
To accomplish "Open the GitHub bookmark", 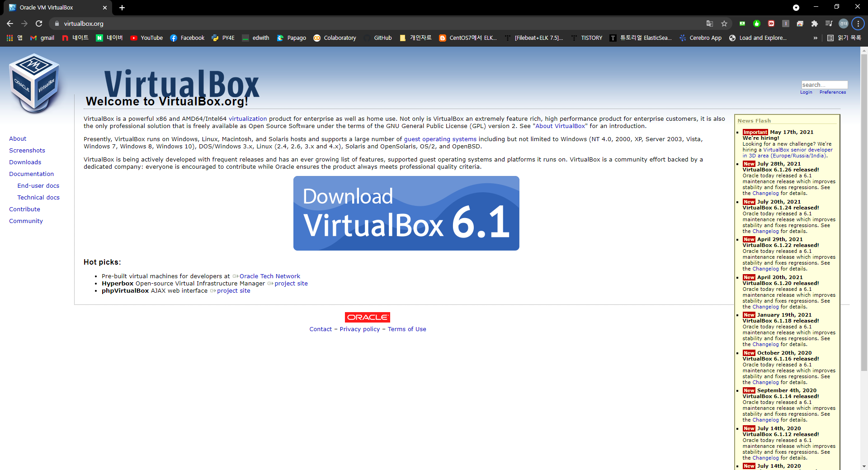I will pos(378,38).
